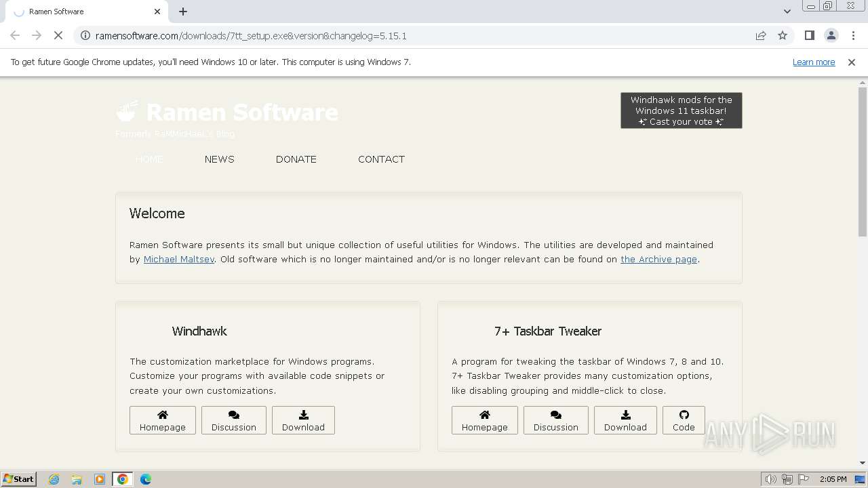Stop loading the page
Screen dimensions: 868x488
tap(58, 35)
